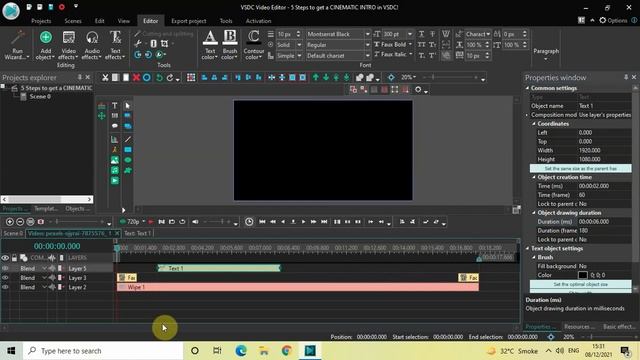The width and height of the screenshot is (640, 360).
Task: Click Set the same size as parent button
Action: click(580, 169)
